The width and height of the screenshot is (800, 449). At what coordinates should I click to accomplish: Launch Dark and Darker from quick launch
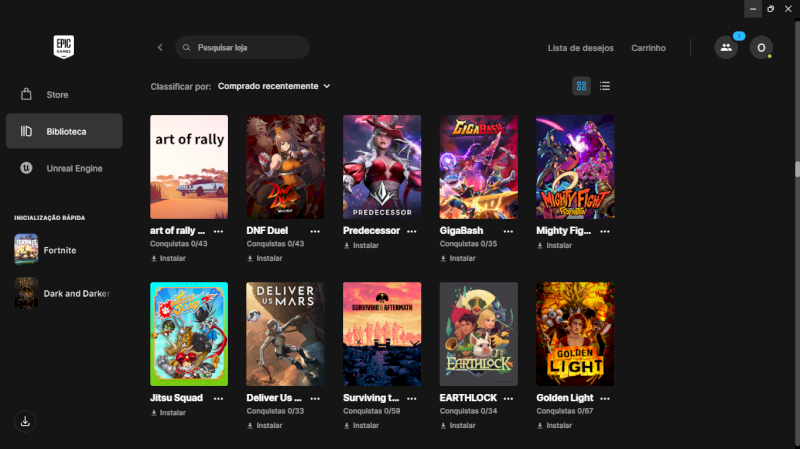[x=64, y=293]
